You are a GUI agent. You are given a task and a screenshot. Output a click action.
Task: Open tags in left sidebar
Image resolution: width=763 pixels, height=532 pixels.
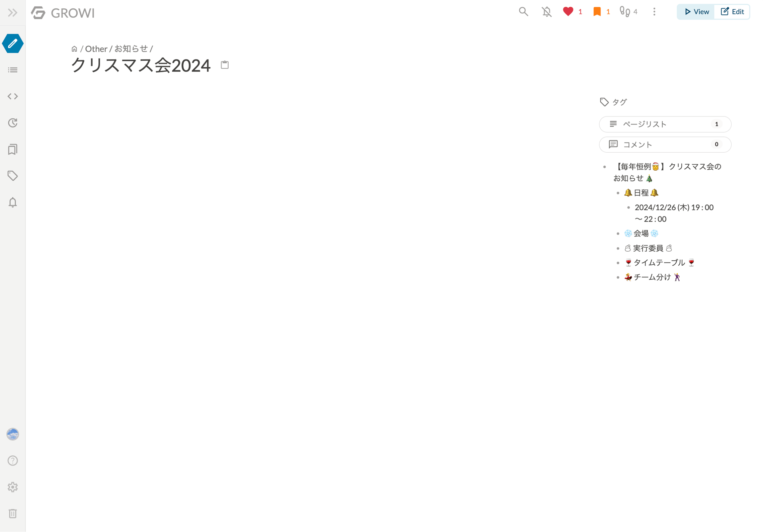coord(13,176)
